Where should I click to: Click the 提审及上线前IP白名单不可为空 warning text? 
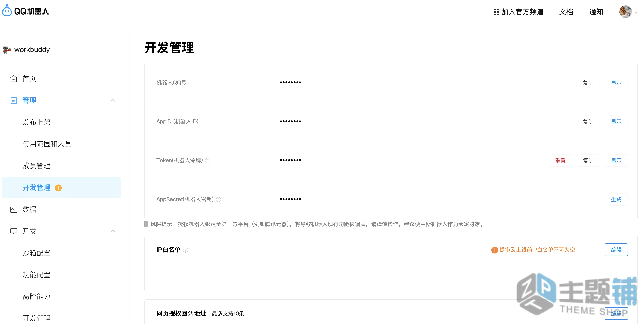pos(537,250)
